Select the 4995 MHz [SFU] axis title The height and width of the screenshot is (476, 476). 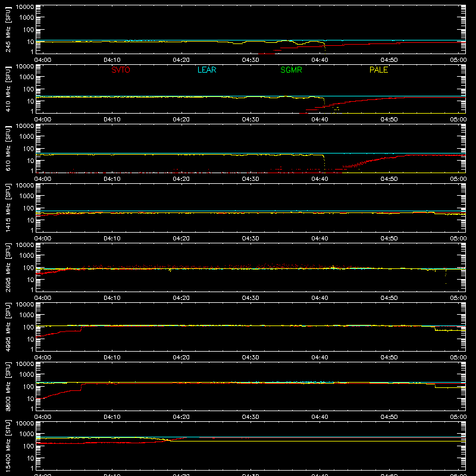[x=8, y=327]
